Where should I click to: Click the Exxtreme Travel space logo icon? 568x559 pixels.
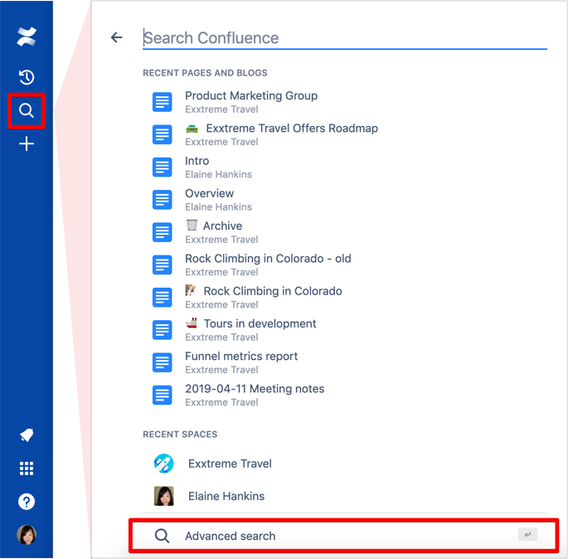[x=164, y=463]
